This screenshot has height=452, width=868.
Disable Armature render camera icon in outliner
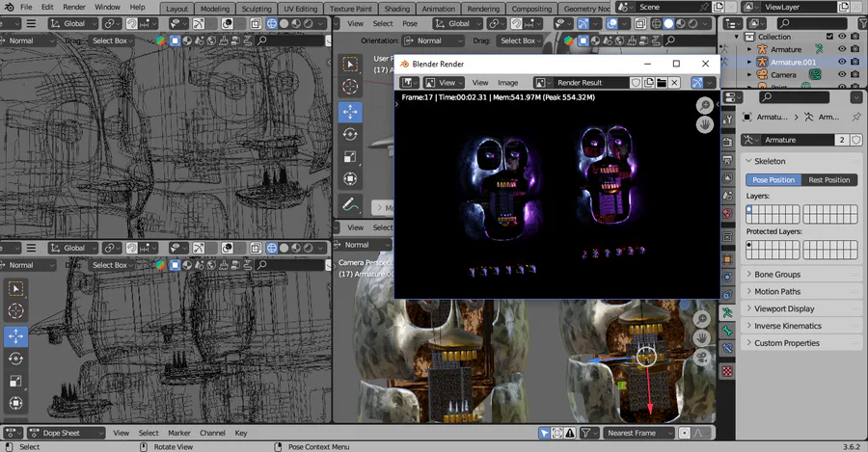(855, 49)
